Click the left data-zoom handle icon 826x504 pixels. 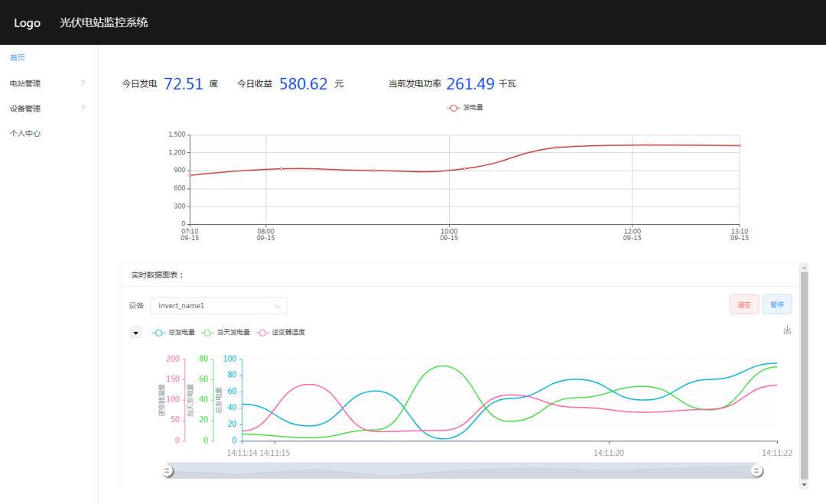tap(167, 470)
